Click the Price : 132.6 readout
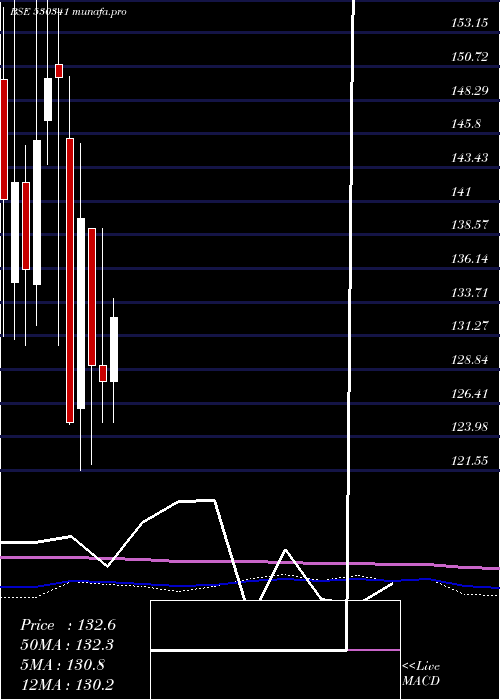The width and height of the screenshot is (500, 700). [x=68, y=625]
